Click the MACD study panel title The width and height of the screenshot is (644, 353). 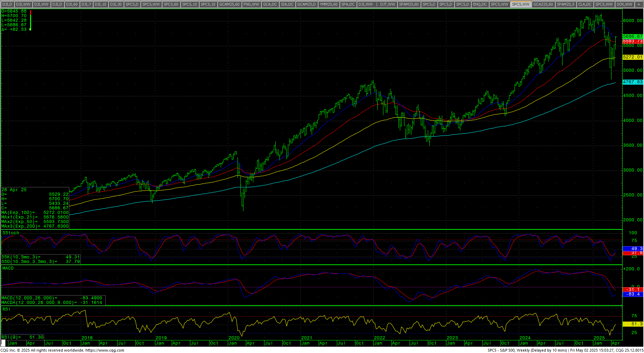(8, 268)
